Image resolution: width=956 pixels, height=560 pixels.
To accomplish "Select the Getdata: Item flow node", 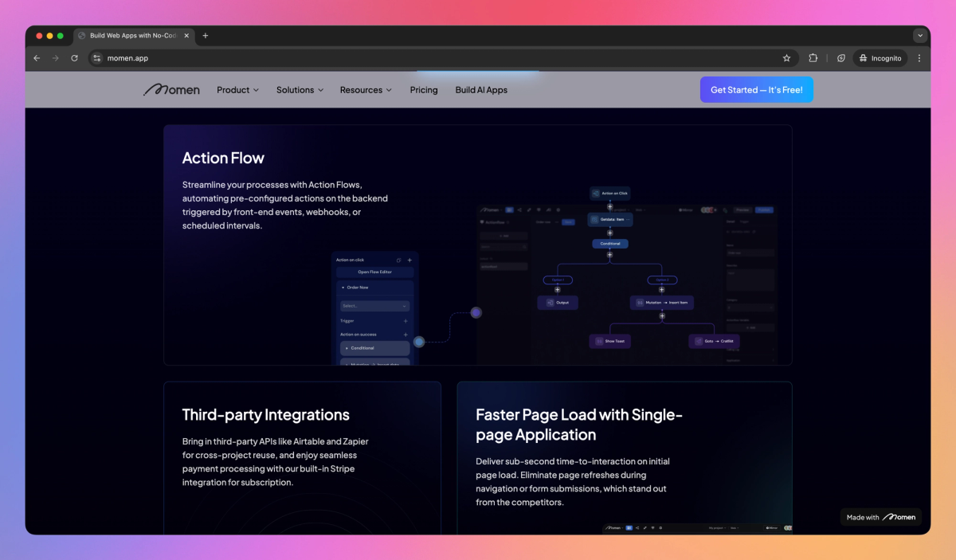I will 610,219.
